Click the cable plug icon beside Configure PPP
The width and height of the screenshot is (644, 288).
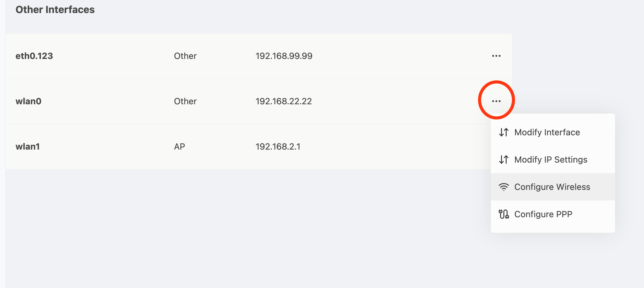pyautogui.click(x=504, y=214)
